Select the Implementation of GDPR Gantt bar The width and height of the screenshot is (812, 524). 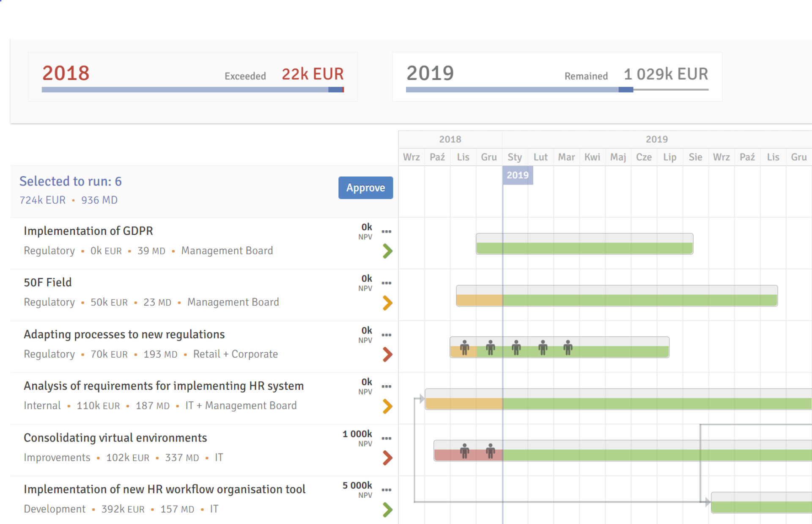[584, 244]
